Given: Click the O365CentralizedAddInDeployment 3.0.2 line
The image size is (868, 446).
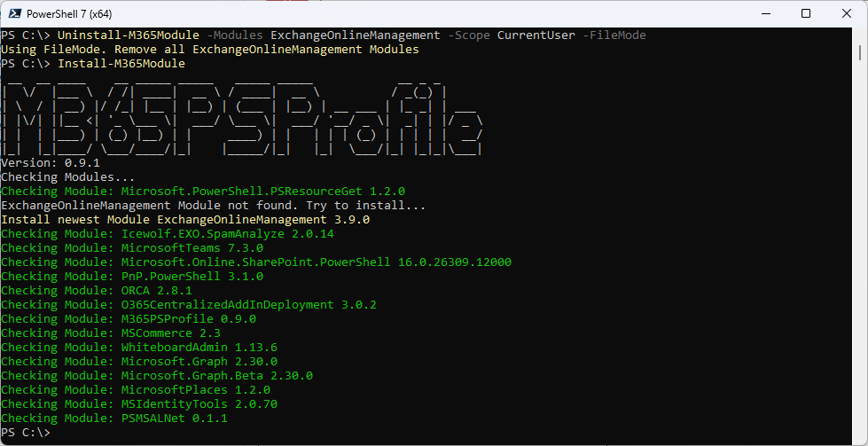Looking at the screenshot, I should coord(189,305).
